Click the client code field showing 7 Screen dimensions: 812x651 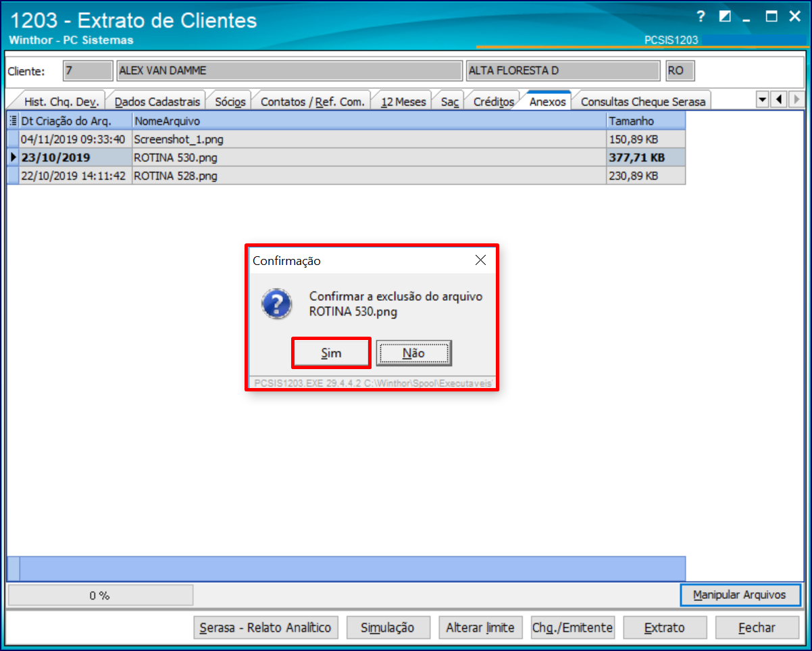pyautogui.click(x=88, y=71)
